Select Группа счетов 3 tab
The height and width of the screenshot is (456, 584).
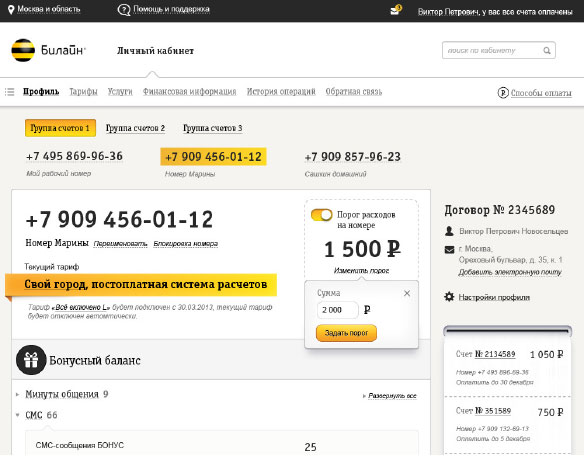coord(213,128)
